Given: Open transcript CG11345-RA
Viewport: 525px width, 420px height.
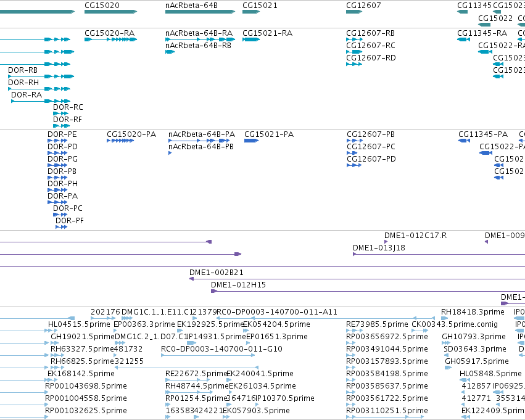Looking at the screenshot, I should pyautogui.click(x=482, y=33).
